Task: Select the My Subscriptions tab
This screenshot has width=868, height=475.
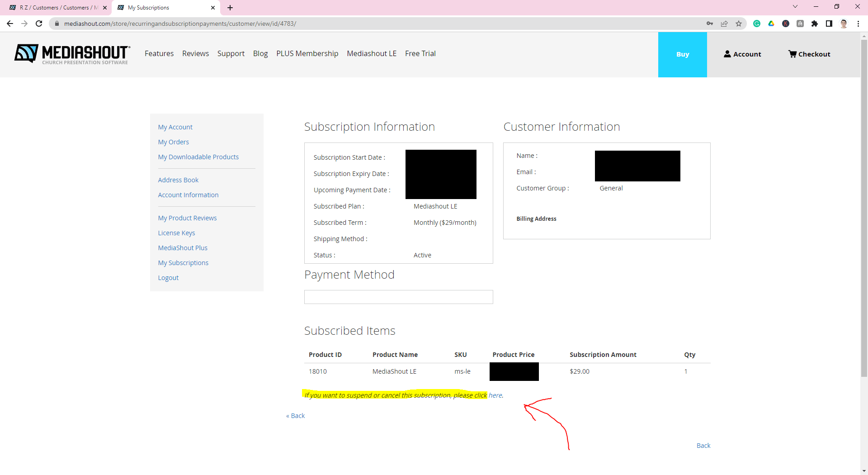Action: [165, 8]
